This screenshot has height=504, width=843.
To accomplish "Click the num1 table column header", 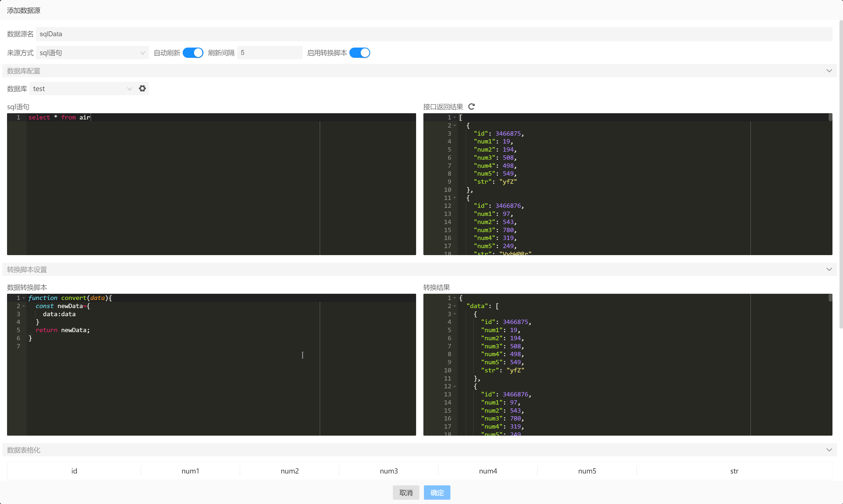I will coord(190,471).
